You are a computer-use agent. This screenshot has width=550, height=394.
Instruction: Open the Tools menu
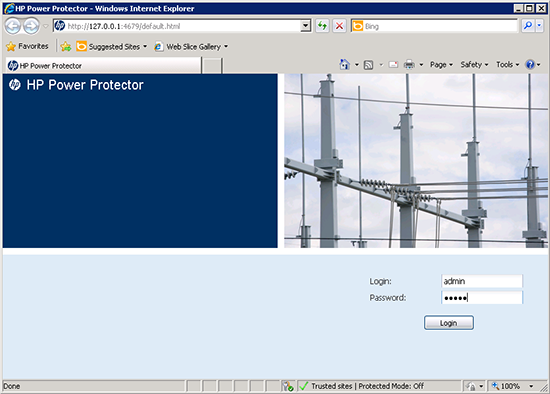pos(507,65)
